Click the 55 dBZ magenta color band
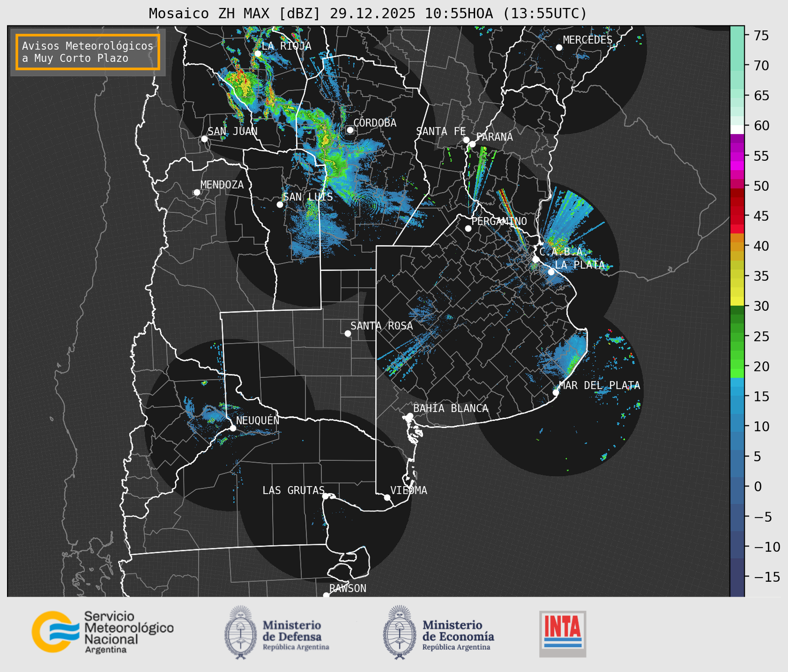 737,156
